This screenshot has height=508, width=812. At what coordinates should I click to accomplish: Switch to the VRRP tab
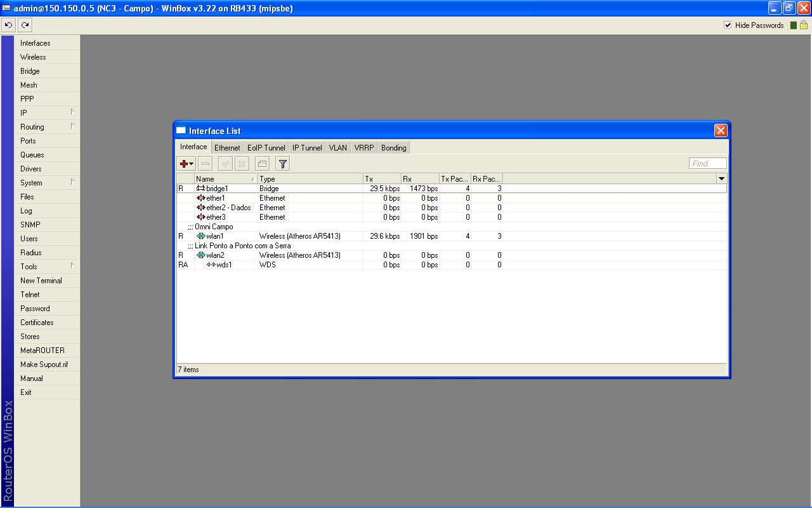364,148
